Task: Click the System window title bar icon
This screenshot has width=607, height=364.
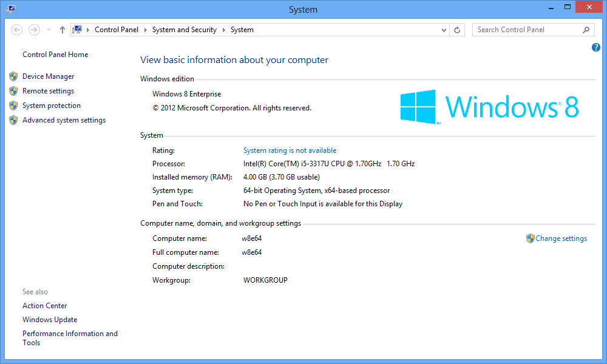Action: (x=11, y=9)
